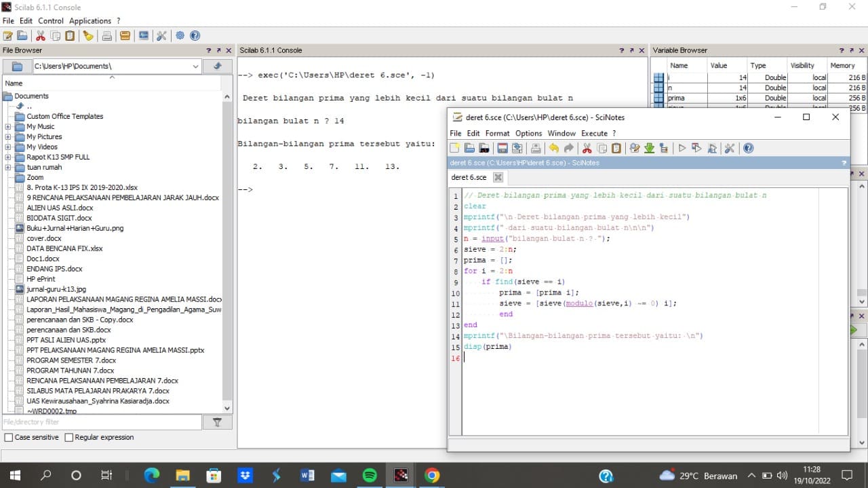Image resolution: width=868 pixels, height=488 pixels.
Task: Undo the last edit in SciNotes
Action: tap(553, 148)
